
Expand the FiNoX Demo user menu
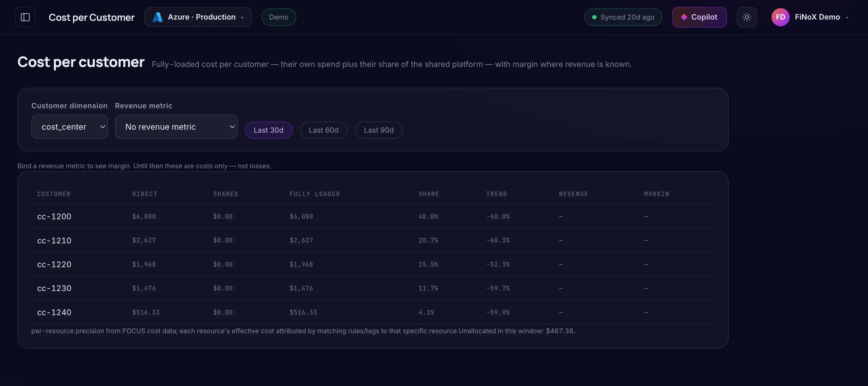pos(810,17)
